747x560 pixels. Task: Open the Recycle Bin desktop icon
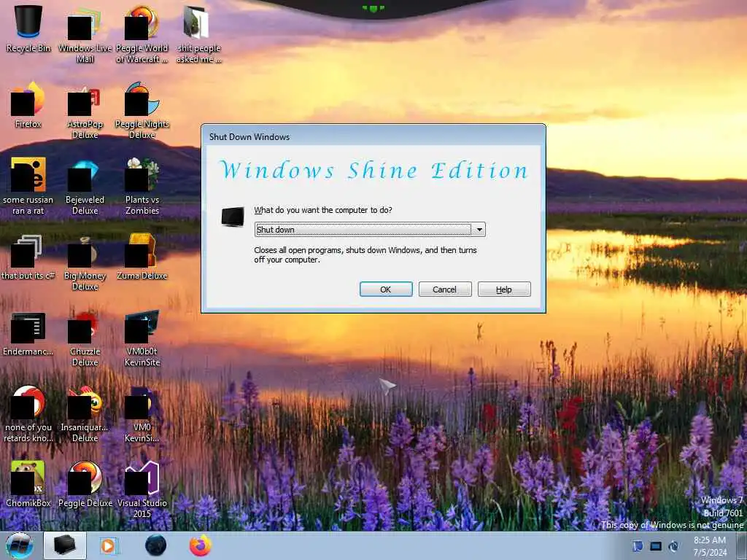coord(28,28)
